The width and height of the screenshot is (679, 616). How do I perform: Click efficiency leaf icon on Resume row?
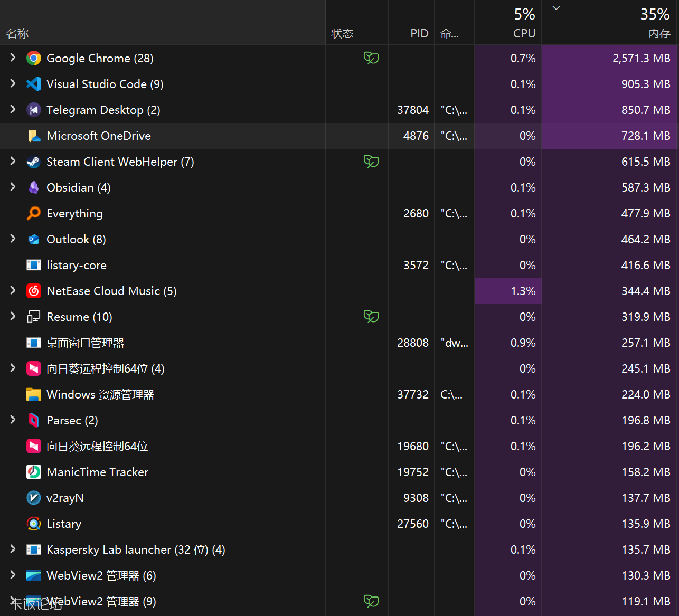click(x=371, y=317)
